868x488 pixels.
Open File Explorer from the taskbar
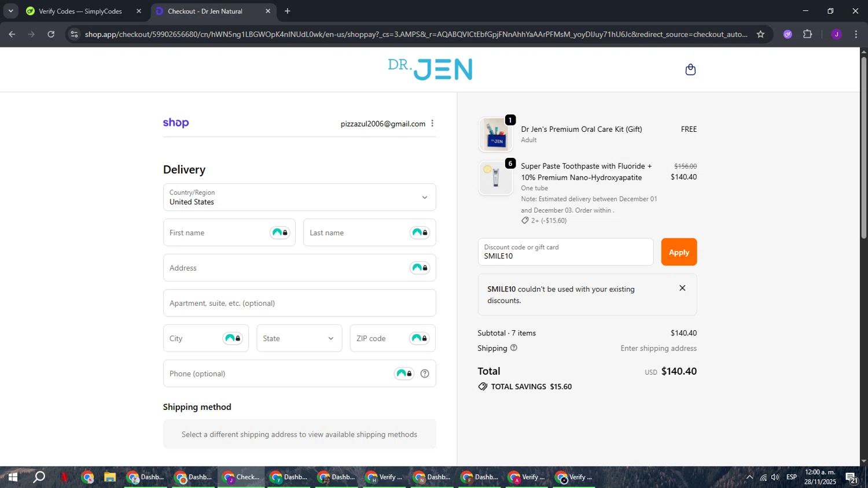[110, 477]
